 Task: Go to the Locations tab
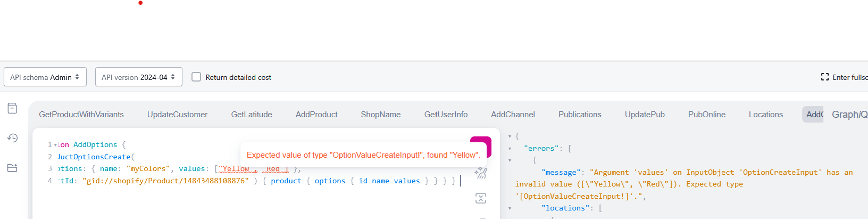pos(765,115)
